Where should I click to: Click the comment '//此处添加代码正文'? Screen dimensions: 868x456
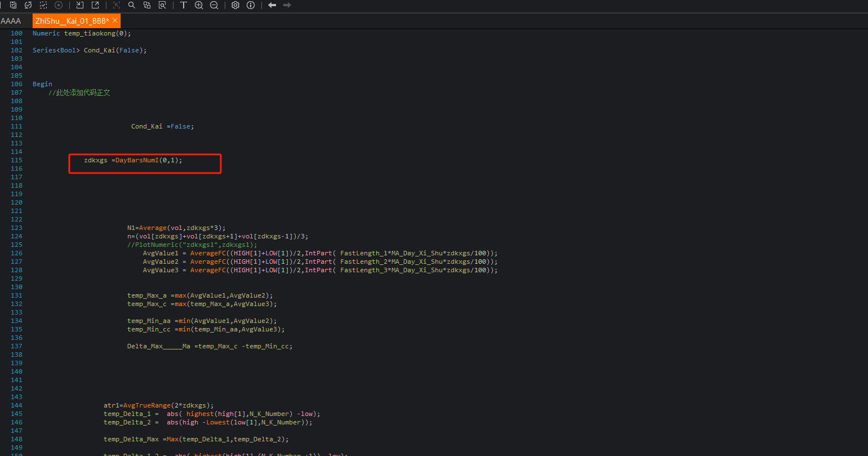pos(79,92)
